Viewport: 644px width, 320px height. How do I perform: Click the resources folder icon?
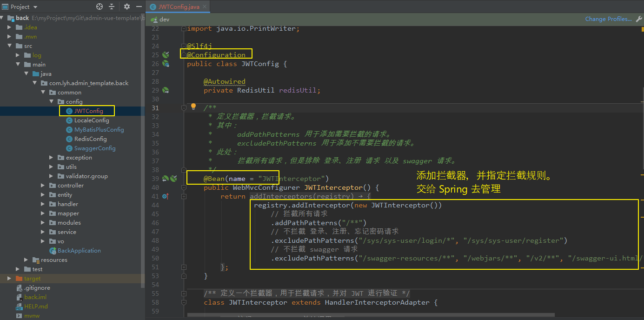(36, 260)
